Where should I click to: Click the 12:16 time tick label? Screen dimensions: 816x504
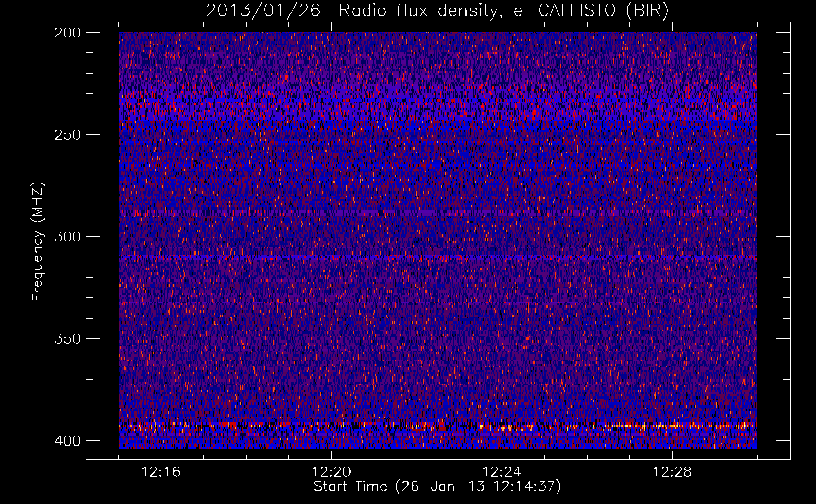click(161, 472)
